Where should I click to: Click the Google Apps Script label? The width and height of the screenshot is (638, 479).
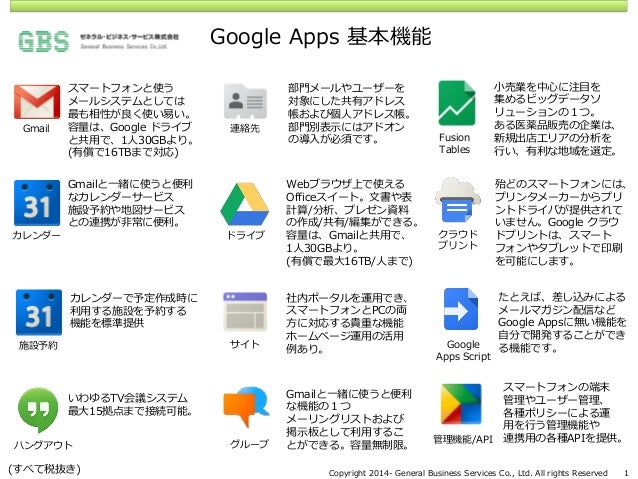point(463,350)
